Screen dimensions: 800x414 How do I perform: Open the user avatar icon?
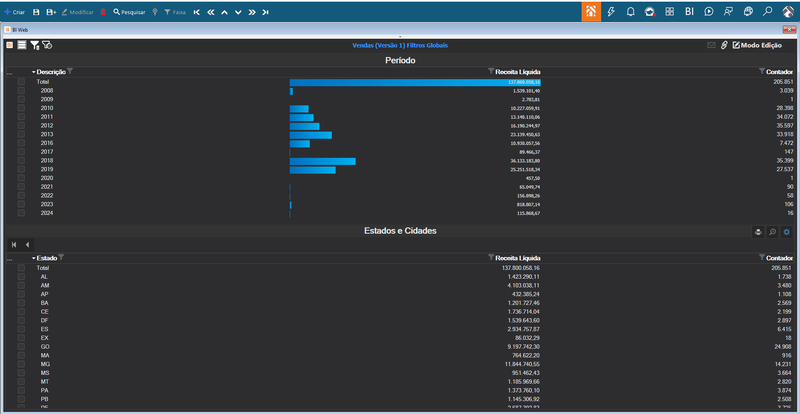coord(787,11)
